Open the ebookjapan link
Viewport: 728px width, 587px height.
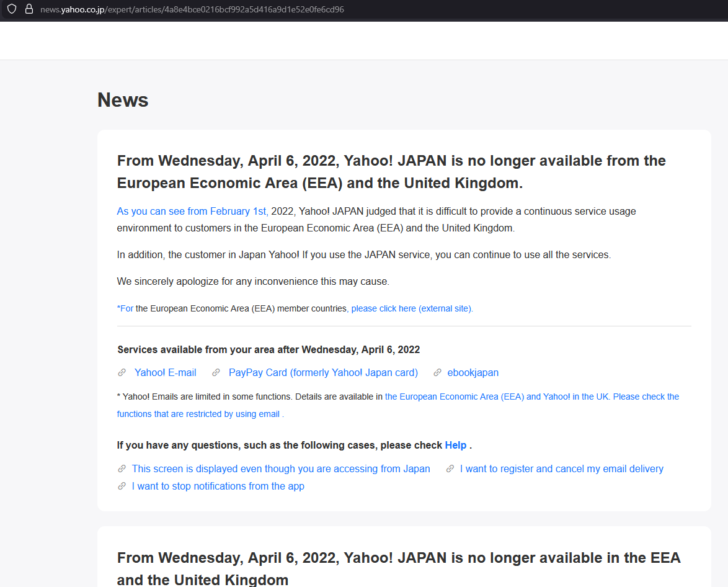pos(473,373)
